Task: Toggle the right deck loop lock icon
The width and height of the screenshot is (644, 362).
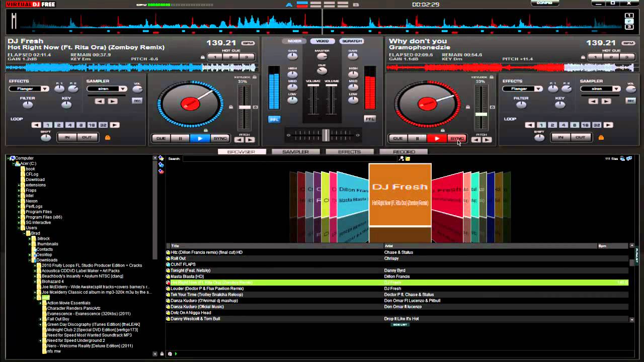Action: click(x=601, y=137)
